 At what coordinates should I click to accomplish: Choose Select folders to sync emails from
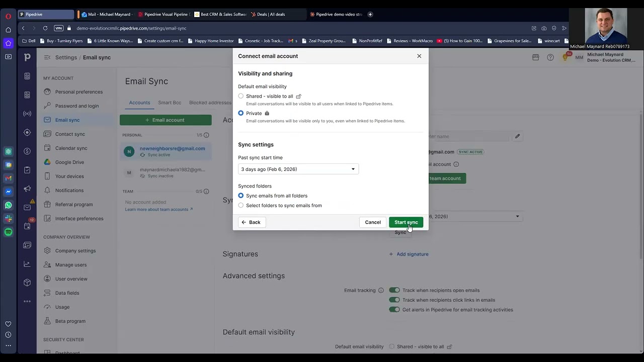[x=241, y=205]
